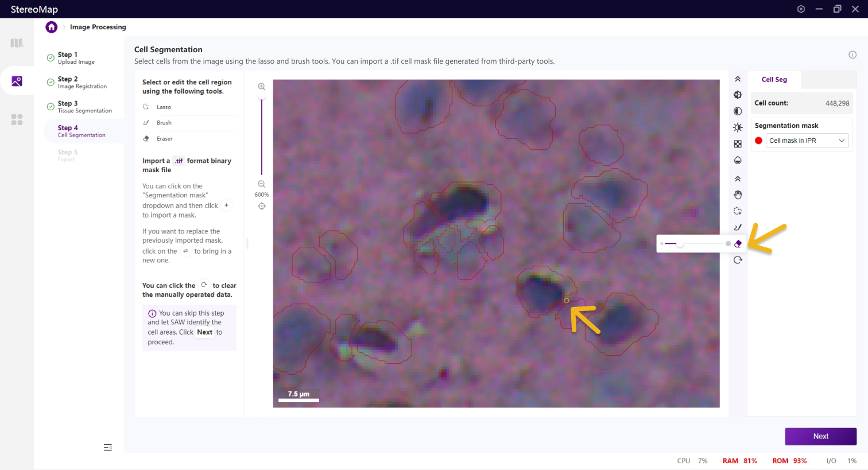This screenshot has width=868, height=470.
Task: Select the Lasso tool in right toolbar
Action: coord(738,211)
